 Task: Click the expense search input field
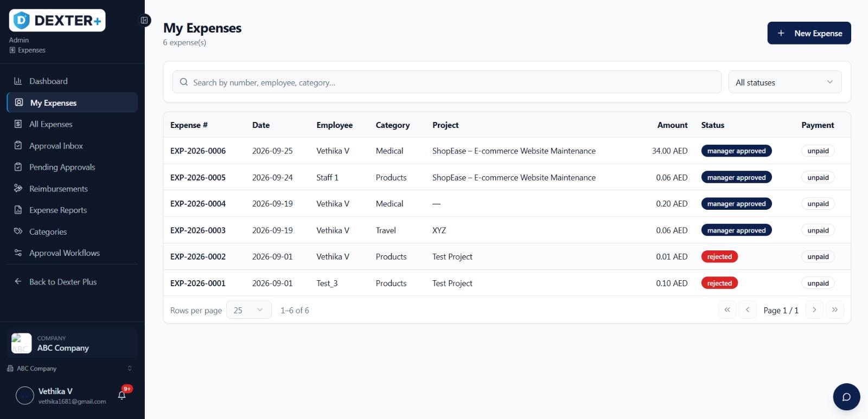447,82
